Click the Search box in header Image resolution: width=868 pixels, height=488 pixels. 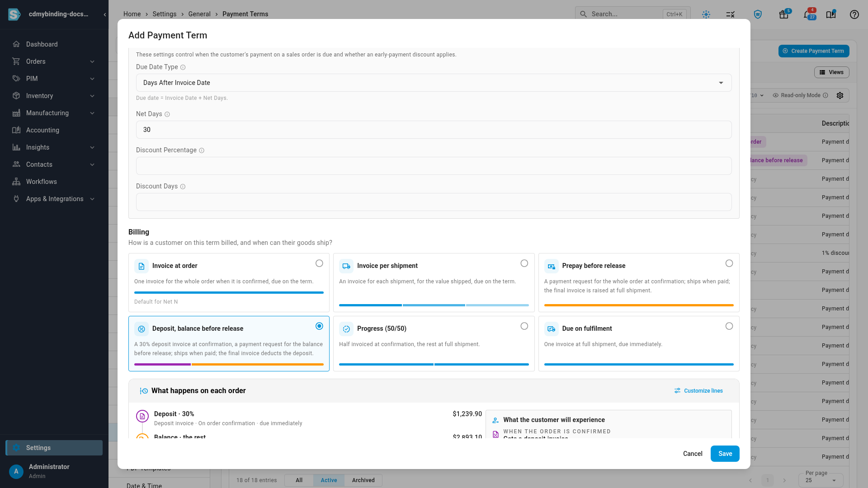(632, 14)
